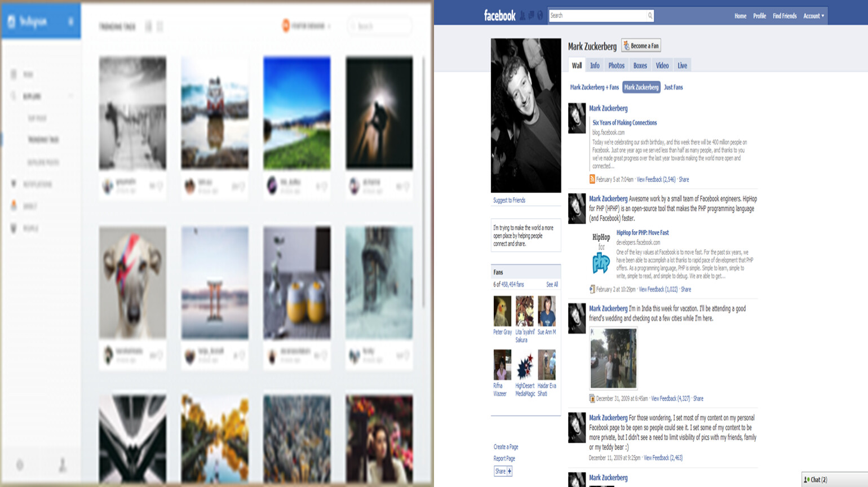Open the Wall tab
This screenshot has height=487, width=868.
coord(577,65)
